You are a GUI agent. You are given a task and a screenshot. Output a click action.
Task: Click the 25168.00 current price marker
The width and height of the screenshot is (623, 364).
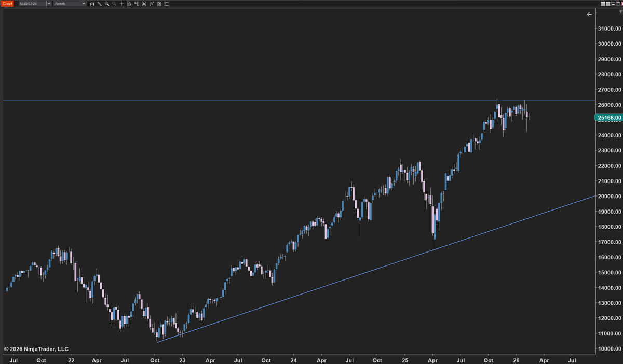click(608, 118)
